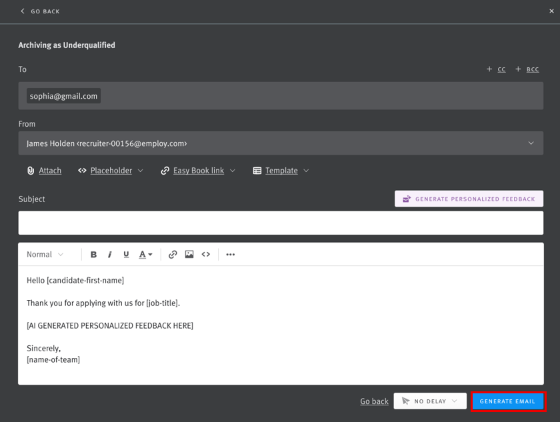Image resolution: width=560 pixels, height=422 pixels.
Task: Click the back arrow icon near GO BACK
Action: click(x=22, y=11)
